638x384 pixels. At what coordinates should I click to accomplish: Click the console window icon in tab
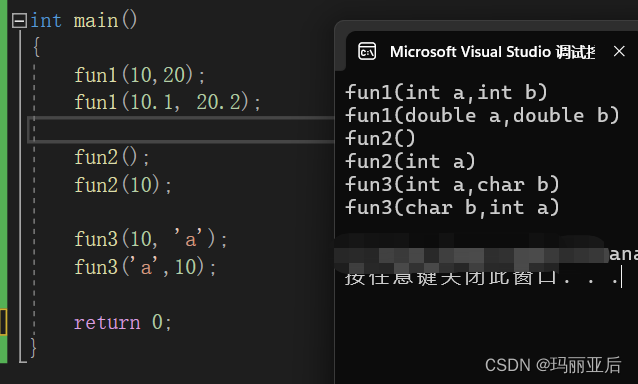coord(367,52)
